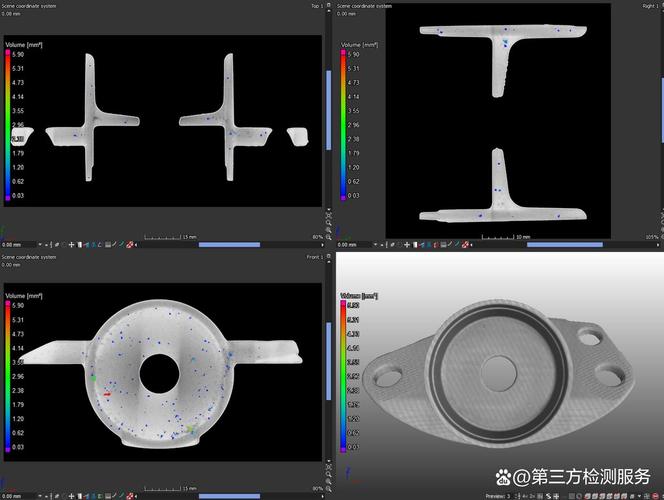
Task: Click right arrow of Right view slice slider
Action: tap(658, 244)
